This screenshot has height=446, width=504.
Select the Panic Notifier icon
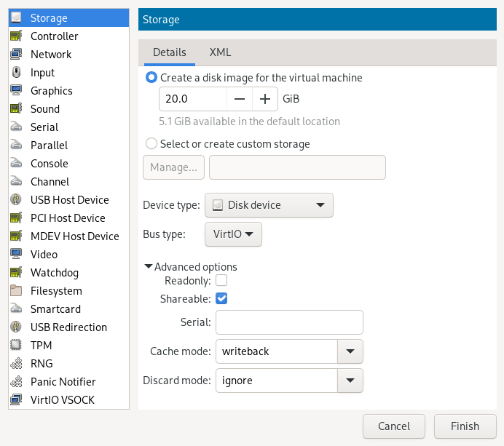point(16,382)
